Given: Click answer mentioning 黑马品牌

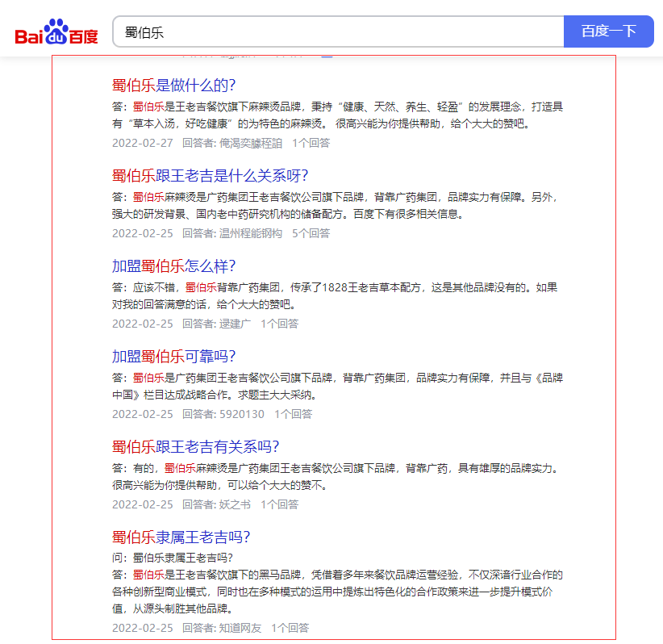Looking at the screenshot, I should click(337, 592).
